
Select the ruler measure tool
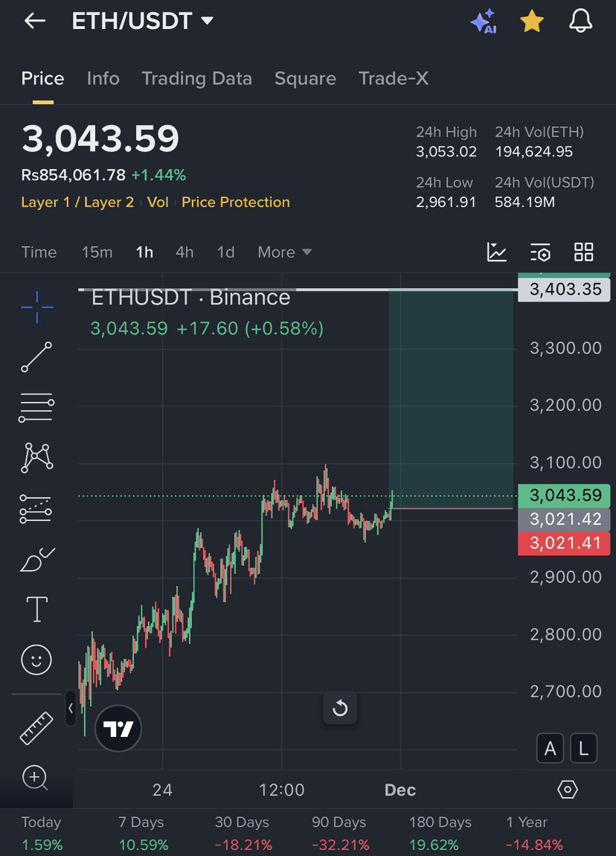pos(36,728)
